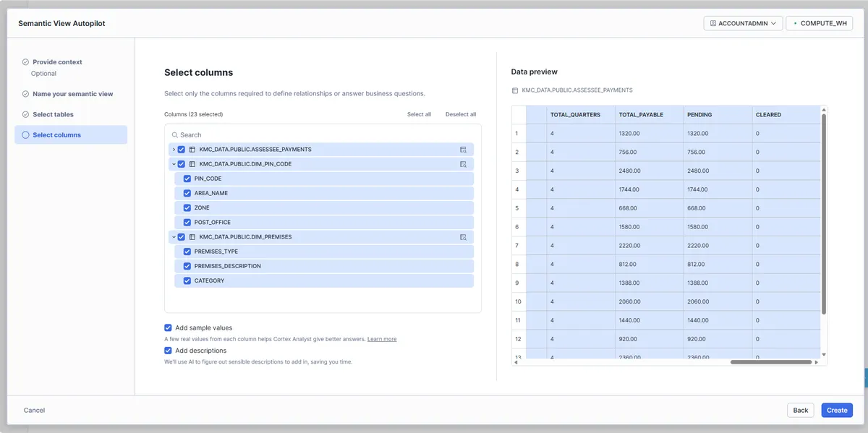Expand the ASSESSEE_PAYMENTS table tree

[x=174, y=150]
